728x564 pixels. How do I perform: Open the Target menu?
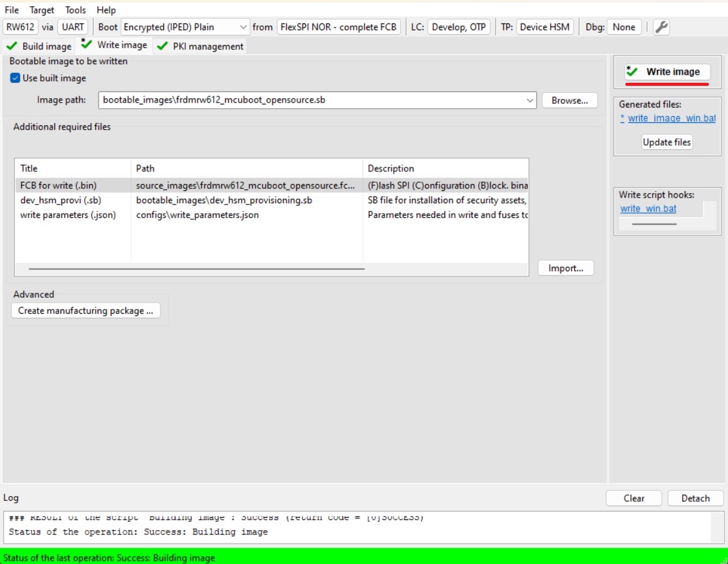[42, 10]
